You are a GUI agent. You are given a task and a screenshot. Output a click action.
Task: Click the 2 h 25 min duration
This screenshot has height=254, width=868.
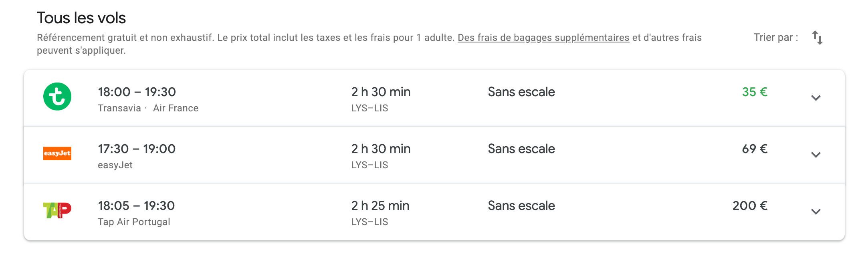coord(380,206)
